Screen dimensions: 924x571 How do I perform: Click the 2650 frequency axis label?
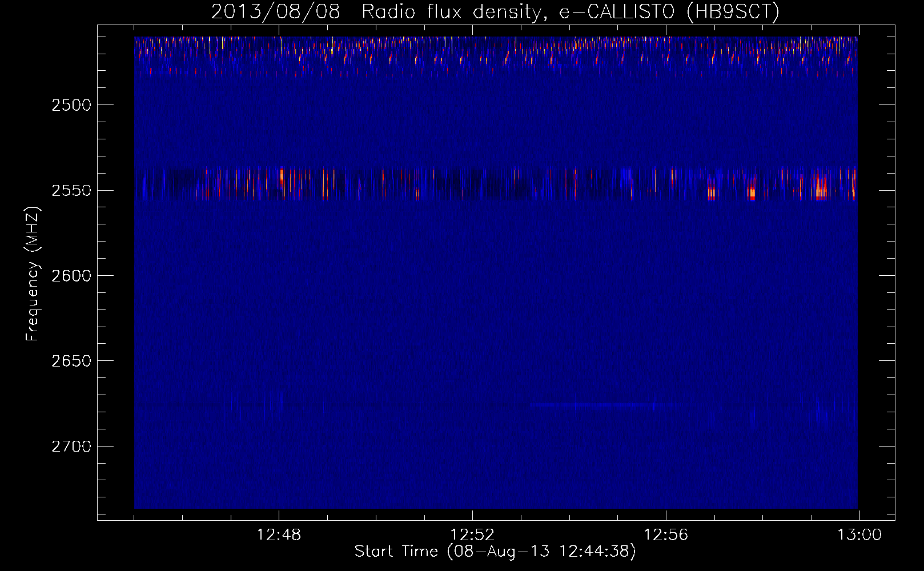tap(71, 361)
